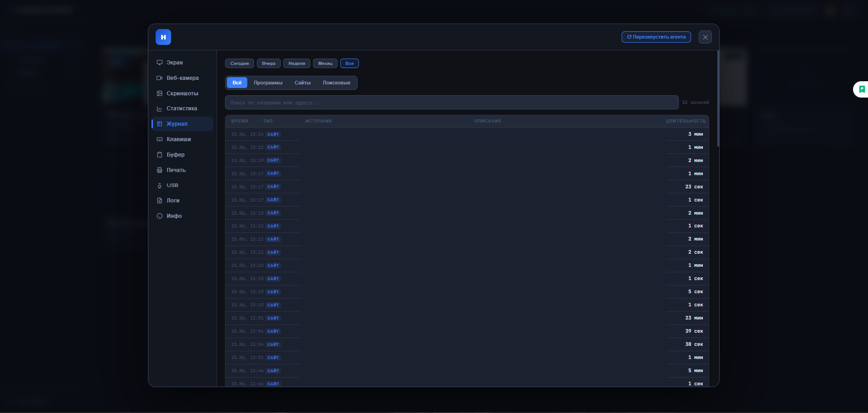The image size is (868, 413).
Task: Click the 2 сек duration cell
Action: [x=696, y=252]
